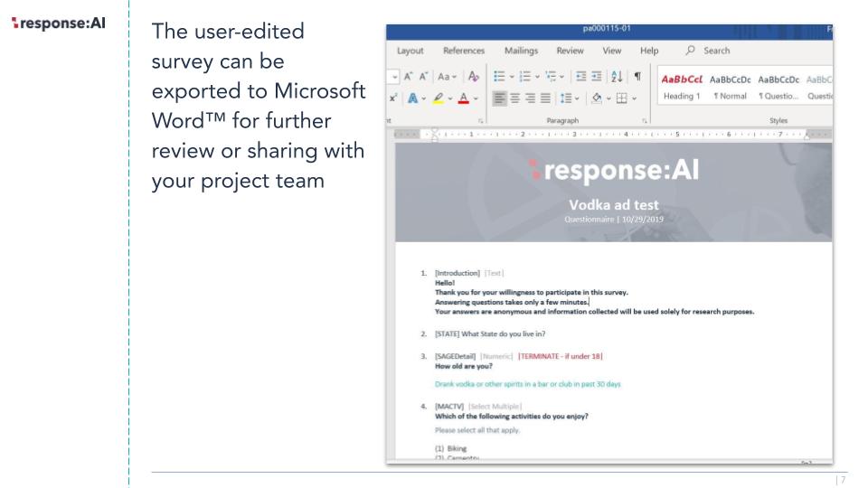Open the Line Spacing dropdown arrow
Screen dimensions: 868x488
577,99
